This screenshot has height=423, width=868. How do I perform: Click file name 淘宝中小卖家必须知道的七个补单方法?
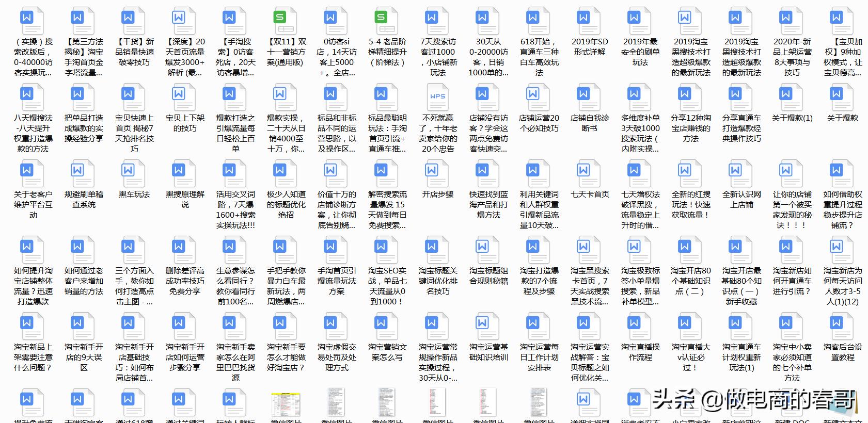click(x=792, y=363)
